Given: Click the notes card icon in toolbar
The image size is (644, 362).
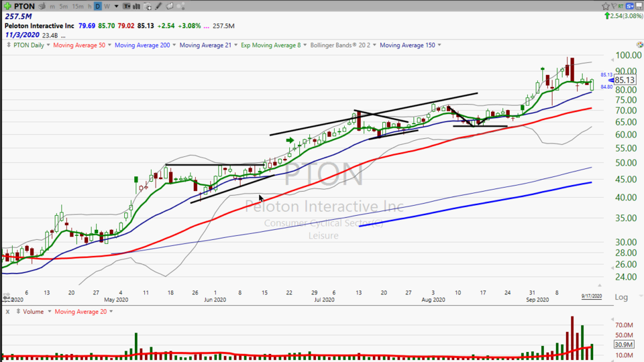Looking at the screenshot, I should tap(169, 6).
